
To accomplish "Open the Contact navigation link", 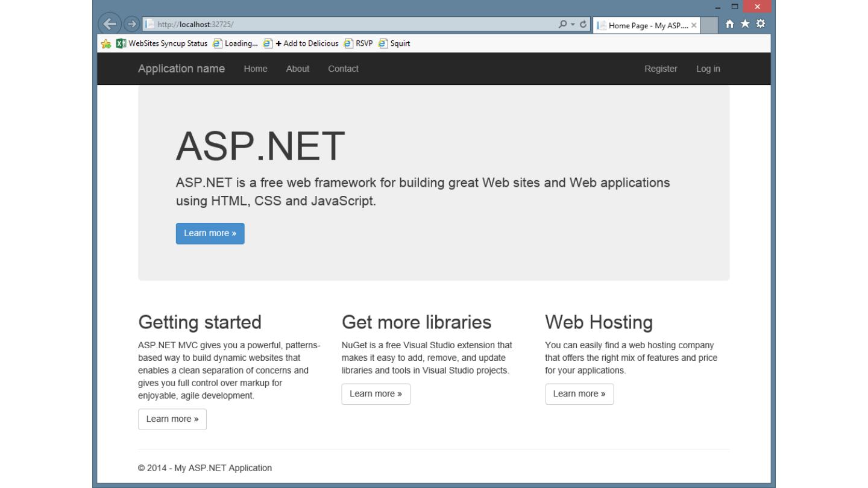I will pyautogui.click(x=343, y=69).
